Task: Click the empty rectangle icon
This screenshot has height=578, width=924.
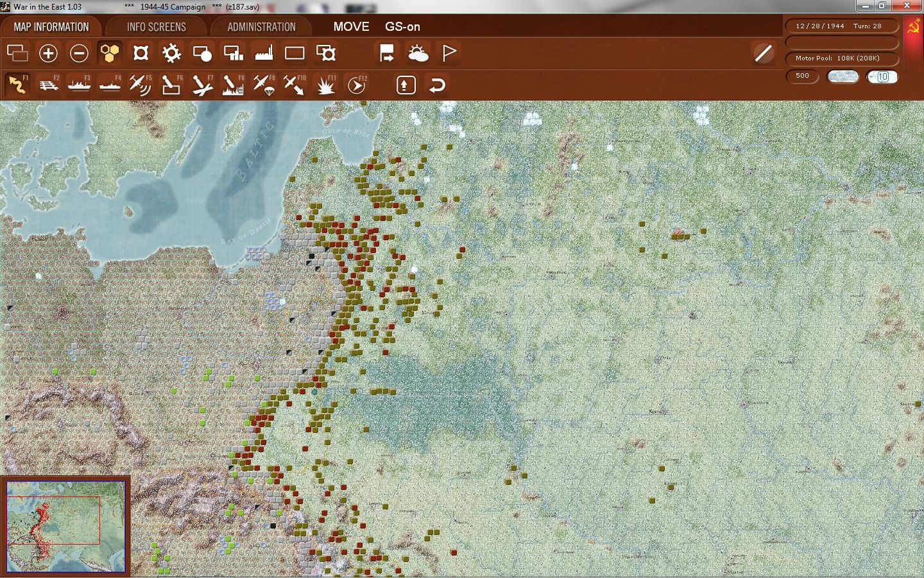Action: click(295, 53)
